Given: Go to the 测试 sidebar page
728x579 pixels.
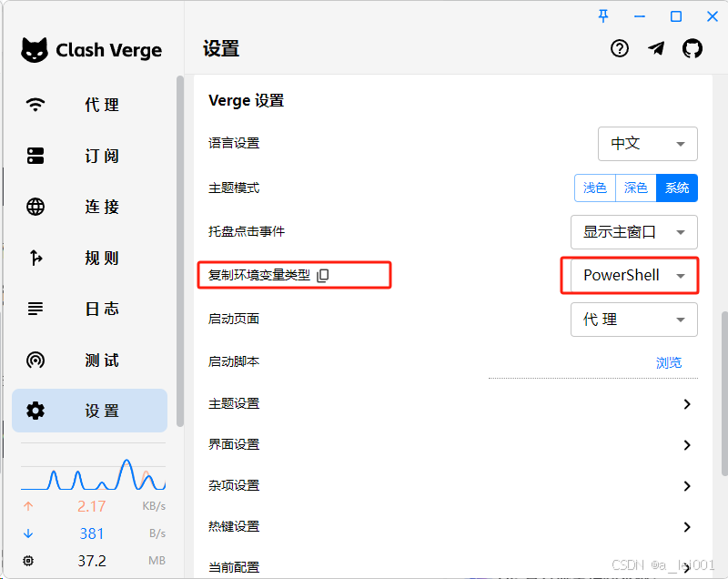Looking at the screenshot, I should point(89,360).
